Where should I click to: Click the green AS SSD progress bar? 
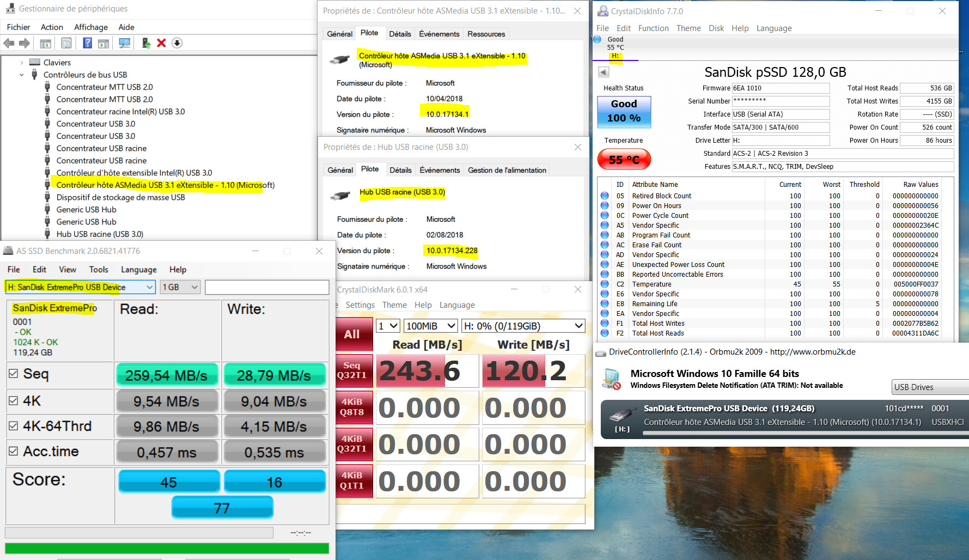point(167,548)
